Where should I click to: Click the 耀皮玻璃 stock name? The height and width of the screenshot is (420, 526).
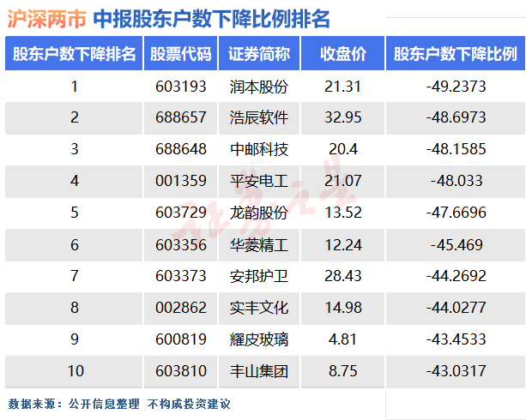[x=259, y=339]
